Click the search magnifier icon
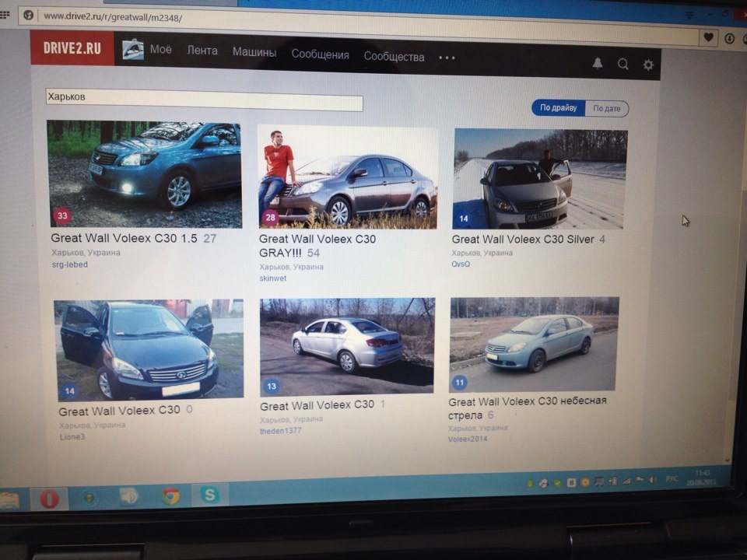The width and height of the screenshot is (747, 560). tap(622, 64)
